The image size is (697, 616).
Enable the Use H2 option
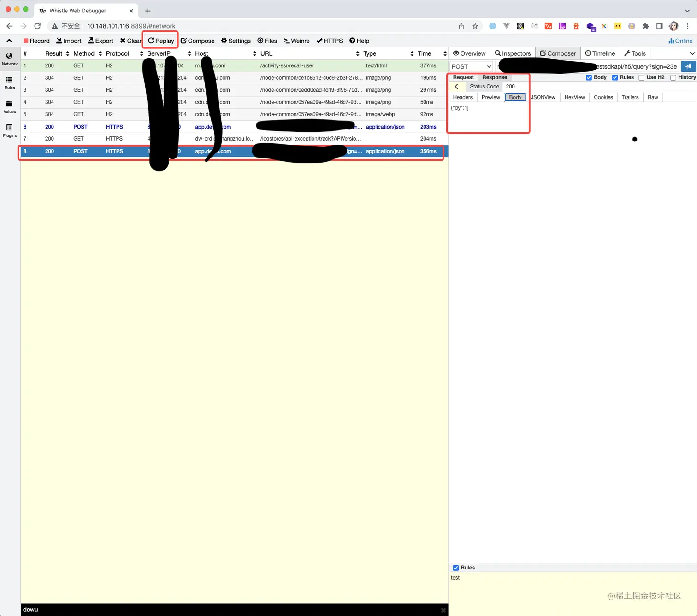click(641, 77)
